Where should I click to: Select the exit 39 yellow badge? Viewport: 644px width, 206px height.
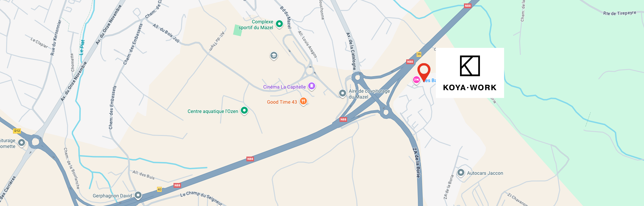[419, 54]
